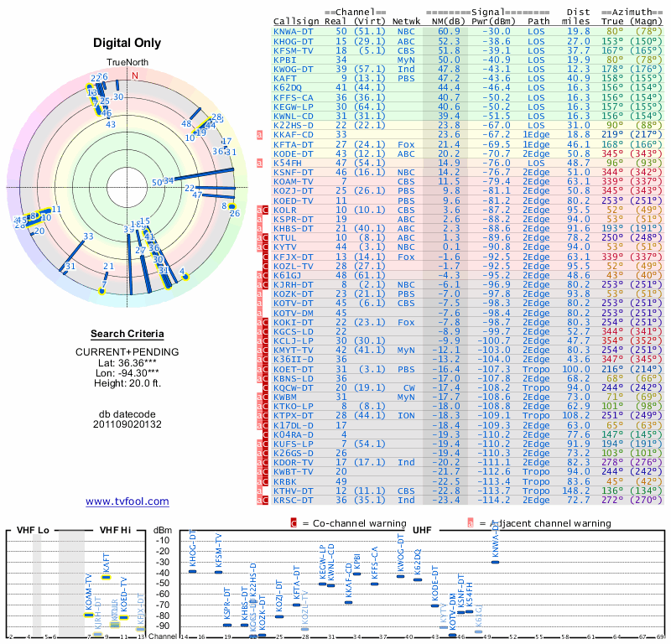Click the 60.9 noise margin value

449,32
